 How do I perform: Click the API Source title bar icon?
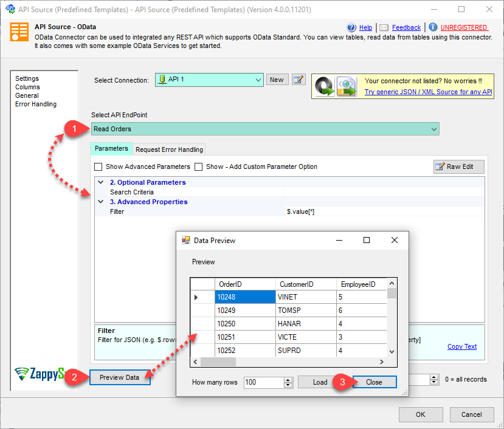coord(10,9)
